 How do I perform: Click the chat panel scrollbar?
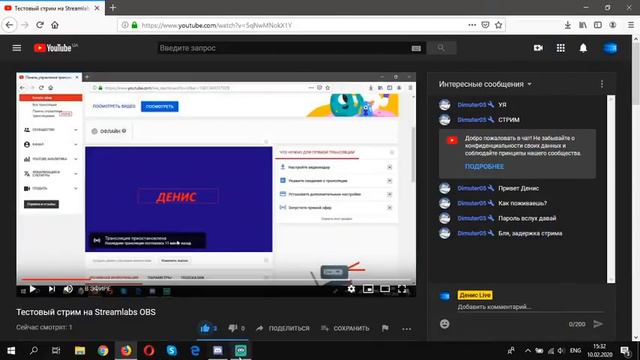611,188
